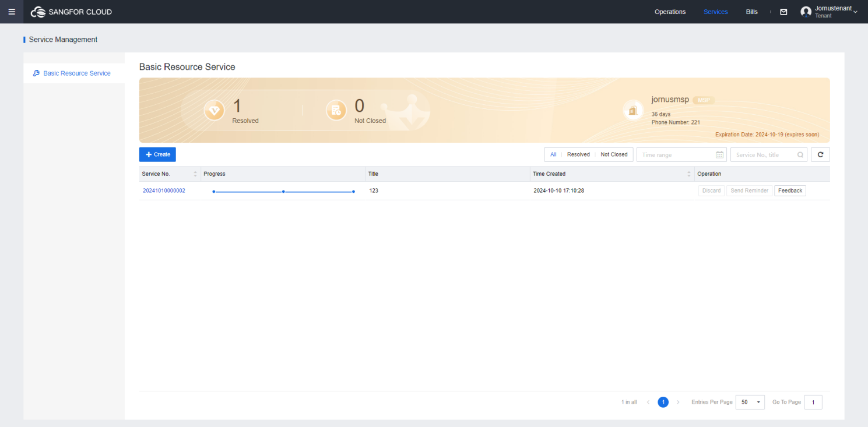The image size is (868, 427).
Task: Open the Bills menu
Action: [x=752, y=12]
